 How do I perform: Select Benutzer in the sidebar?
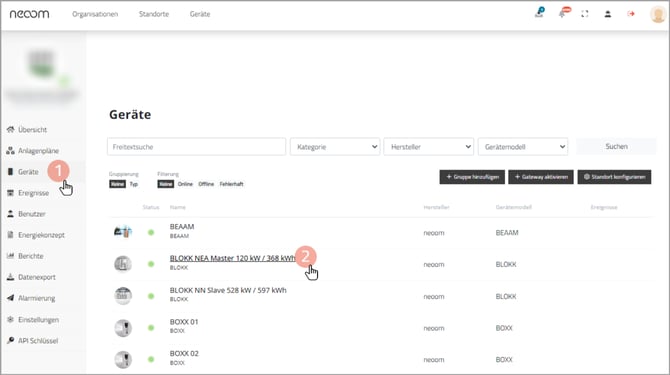(x=32, y=214)
